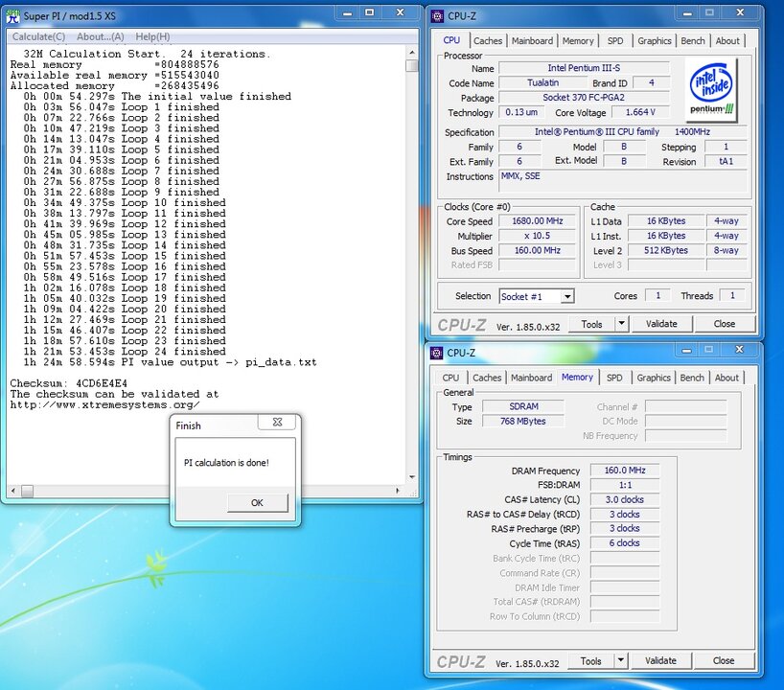Click Close button in upper CPU-Z
Viewport: 784px width, 690px height.
[724, 324]
